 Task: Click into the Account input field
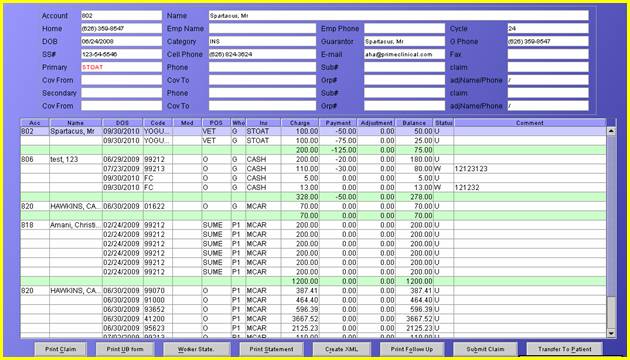[x=121, y=16]
